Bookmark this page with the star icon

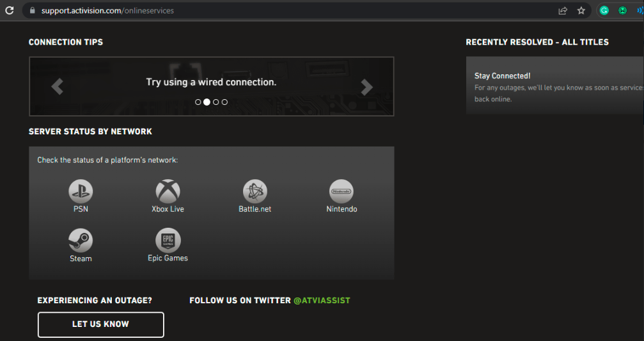tap(581, 11)
